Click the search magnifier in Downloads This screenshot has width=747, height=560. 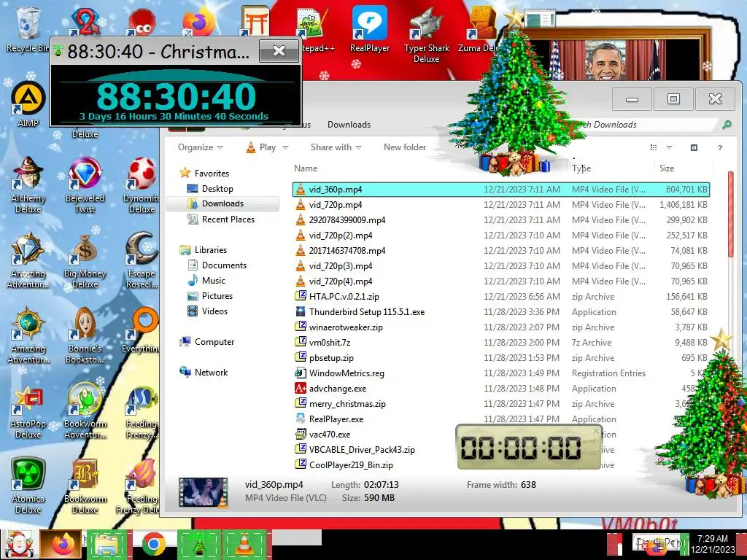tap(727, 125)
